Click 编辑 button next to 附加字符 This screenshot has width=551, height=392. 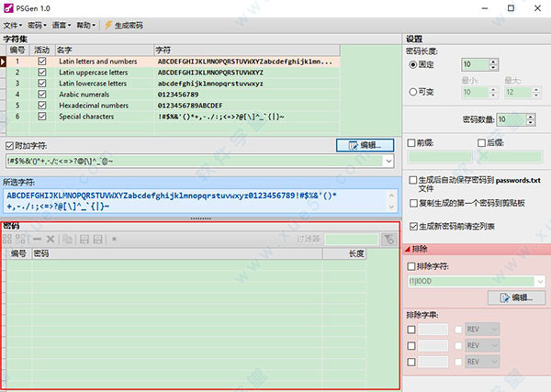[x=365, y=144]
